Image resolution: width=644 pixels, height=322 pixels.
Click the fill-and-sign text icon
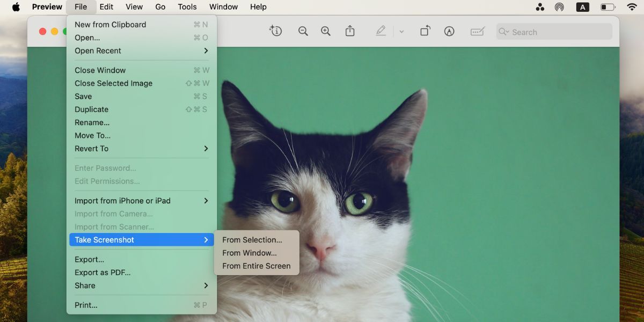[x=477, y=31]
